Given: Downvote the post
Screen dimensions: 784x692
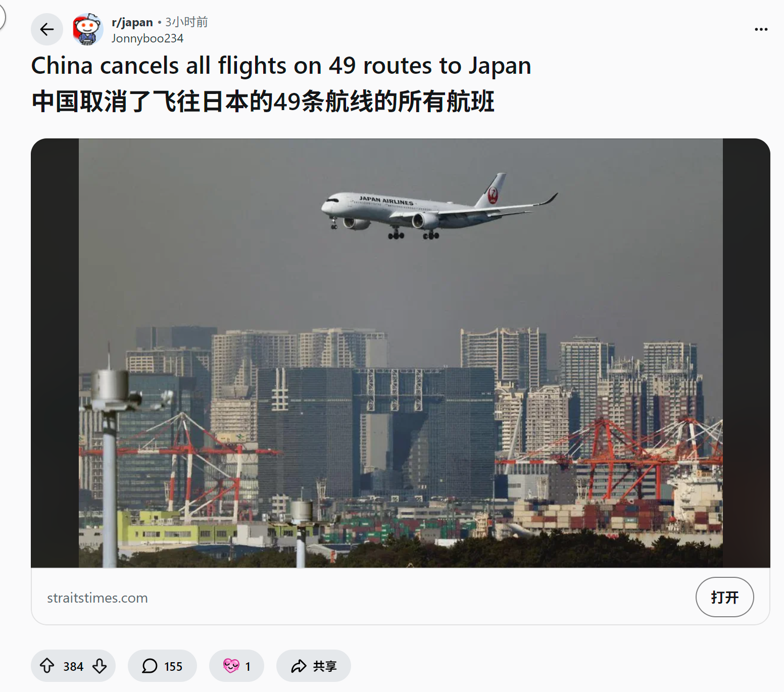Looking at the screenshot, I should point(100,666).
